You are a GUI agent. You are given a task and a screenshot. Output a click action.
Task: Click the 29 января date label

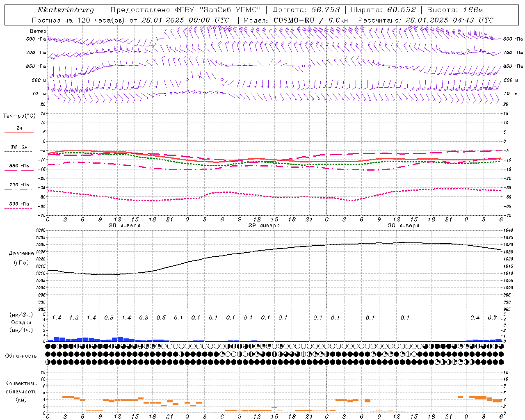(x=264, y=226)
